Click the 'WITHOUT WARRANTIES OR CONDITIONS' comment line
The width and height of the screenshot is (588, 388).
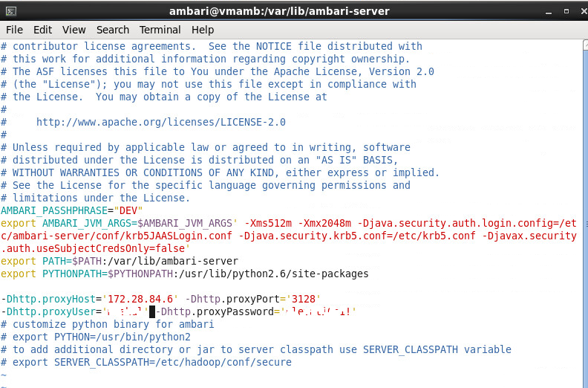220,172
